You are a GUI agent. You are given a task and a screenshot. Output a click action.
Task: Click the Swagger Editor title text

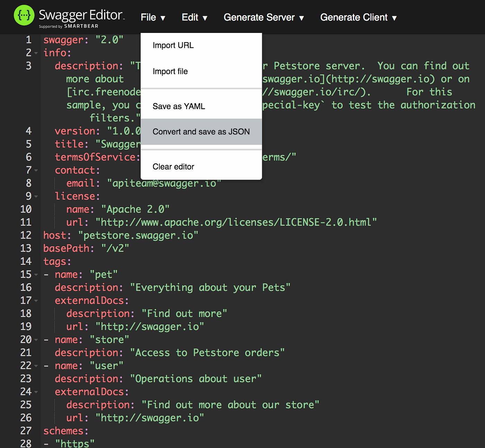coord(81,15)
